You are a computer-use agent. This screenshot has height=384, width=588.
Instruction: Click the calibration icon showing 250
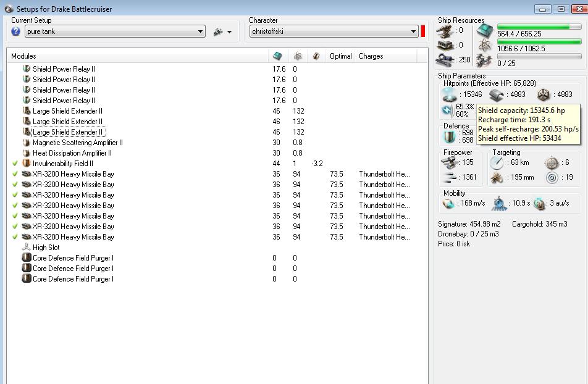coord(445,60)
